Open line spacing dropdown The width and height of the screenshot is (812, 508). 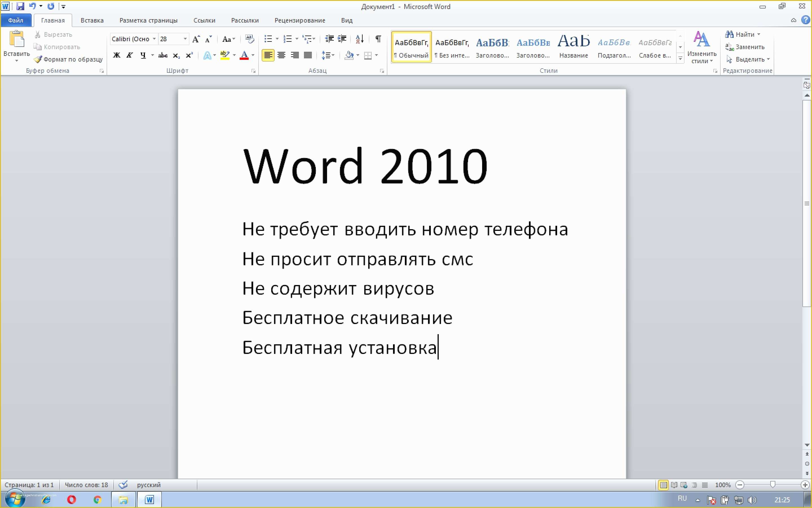click(x=328, y=55)
